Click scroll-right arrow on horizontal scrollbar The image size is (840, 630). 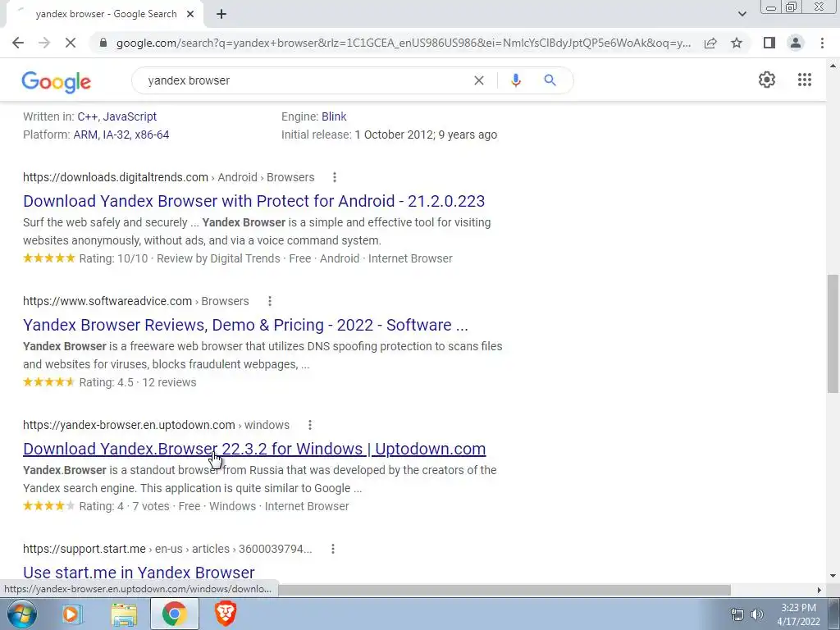tap(819, 590)
